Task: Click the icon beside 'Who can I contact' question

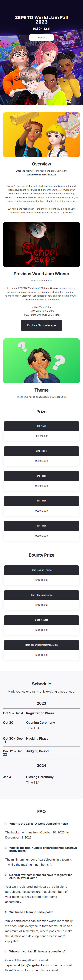Action: click(x=5, y=951)
